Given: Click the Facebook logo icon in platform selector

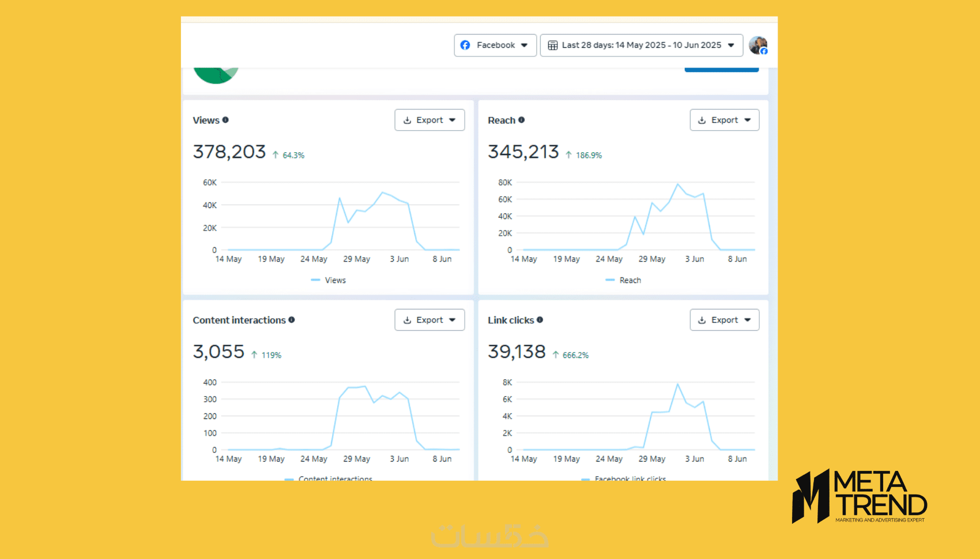Looking at the screenshot, I should point(465,45).
